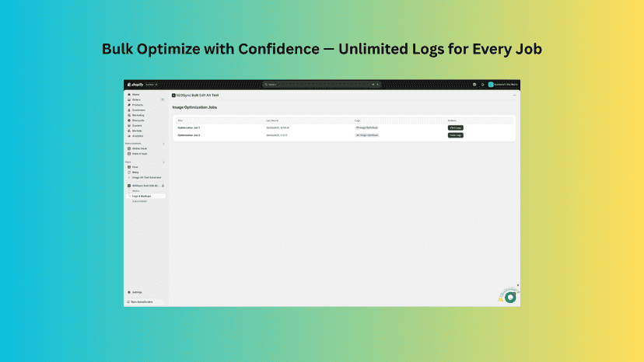Open the Orders section in sidebar
Image resolution: width=644 pixels, height=362 pixels.
(136, 99)
